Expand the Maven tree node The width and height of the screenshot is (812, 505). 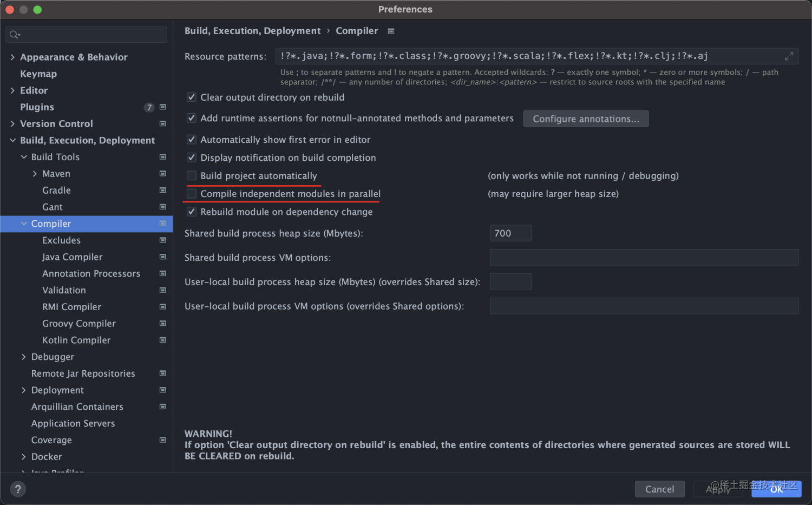[35, 174]
